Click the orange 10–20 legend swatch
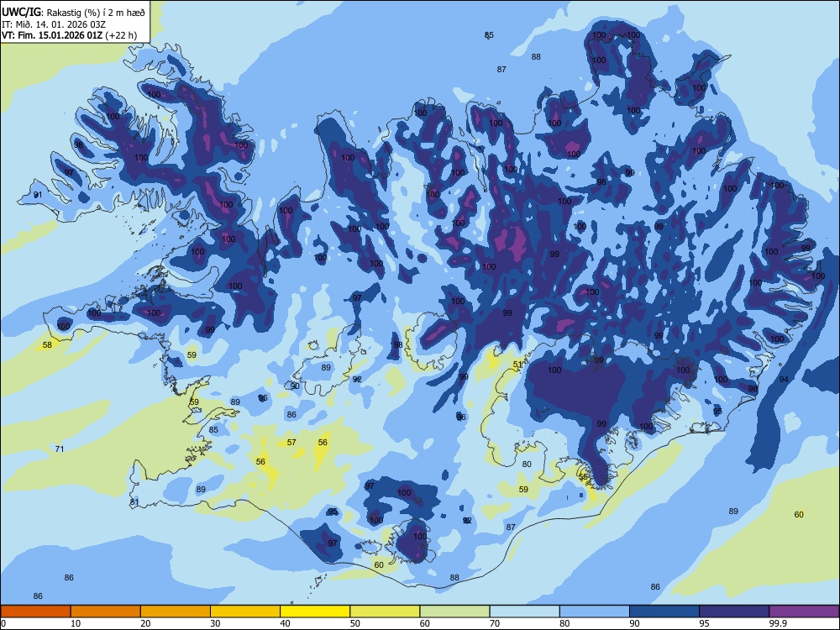The image size is (840, 630). pos(106,612)
